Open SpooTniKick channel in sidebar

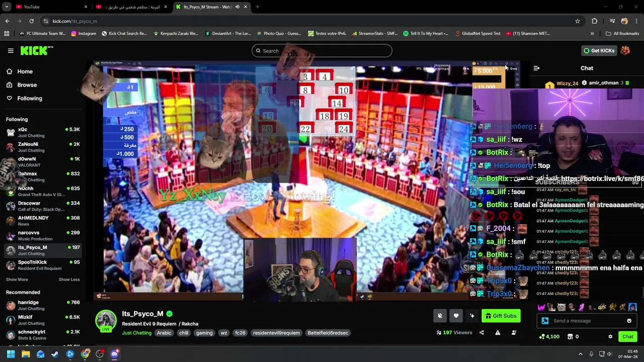pyautogui.click(x=43, y=265)
